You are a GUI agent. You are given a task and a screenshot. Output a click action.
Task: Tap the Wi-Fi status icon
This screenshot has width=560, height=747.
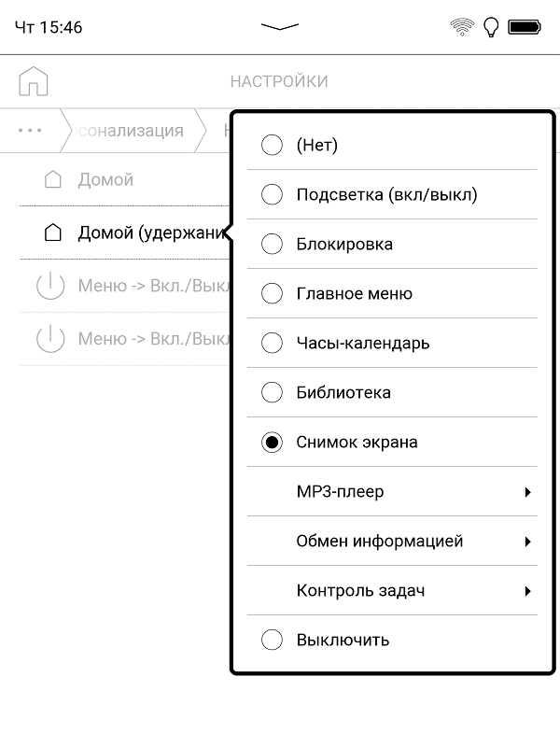tap(462, 27)
